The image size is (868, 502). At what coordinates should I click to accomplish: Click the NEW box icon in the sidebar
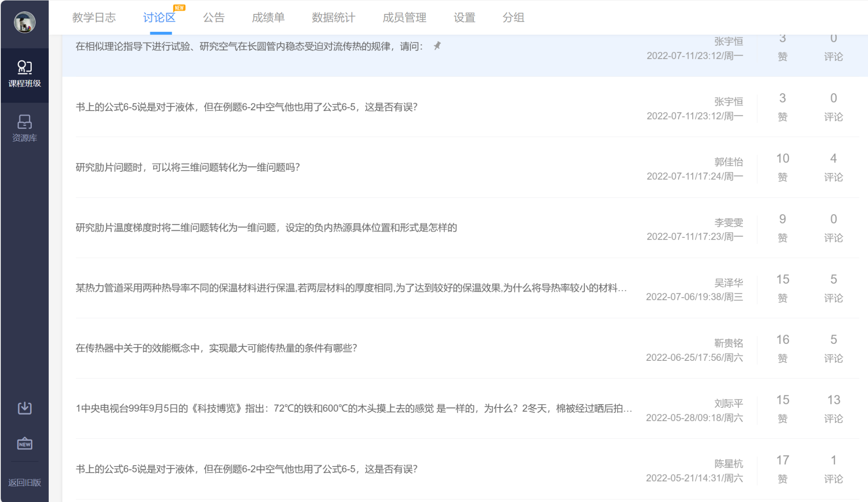tap(25, 443)
